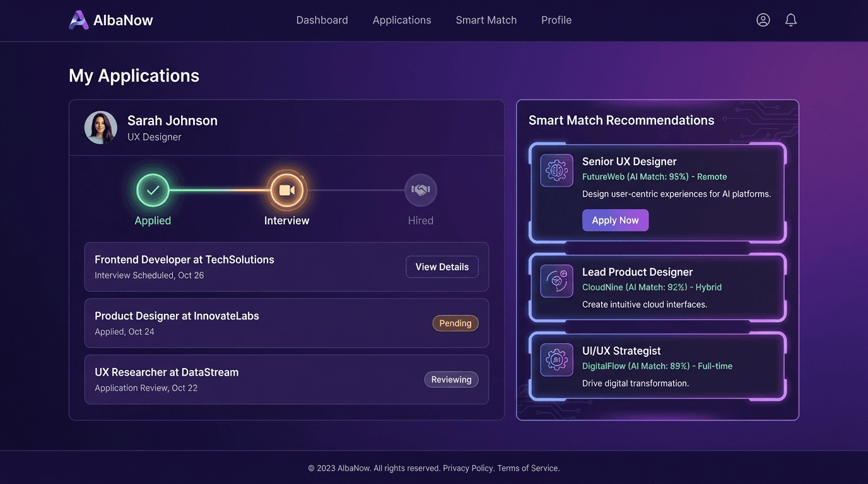View Details for Frontend Developer application
The height and width of the screenshot is (484, 868).
[442, 267]
